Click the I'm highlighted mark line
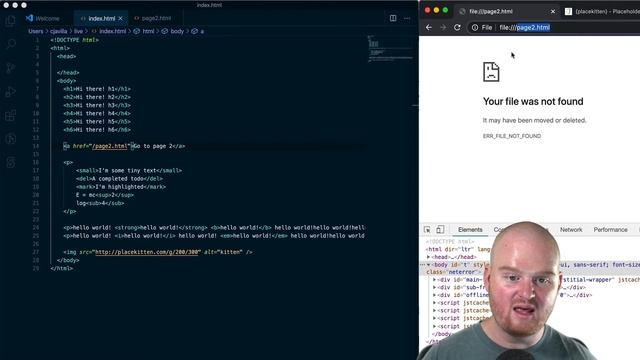Screen dimensions: 640x360 click(x=121, y=187)
